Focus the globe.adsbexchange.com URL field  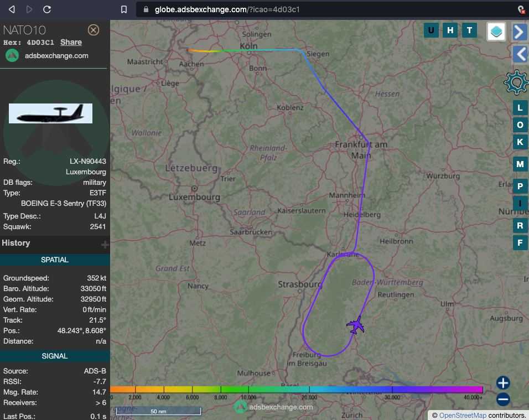coord(227,9)
